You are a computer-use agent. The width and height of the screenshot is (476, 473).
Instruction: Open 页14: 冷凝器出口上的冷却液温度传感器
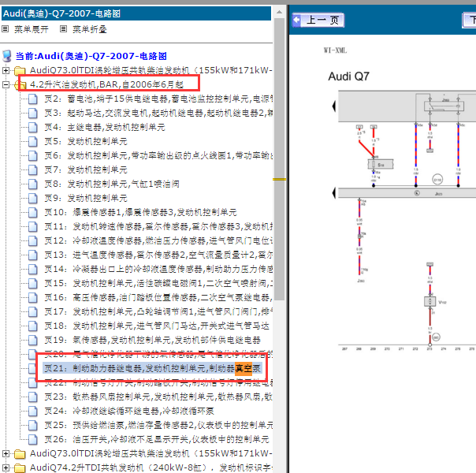click(158, 270)
